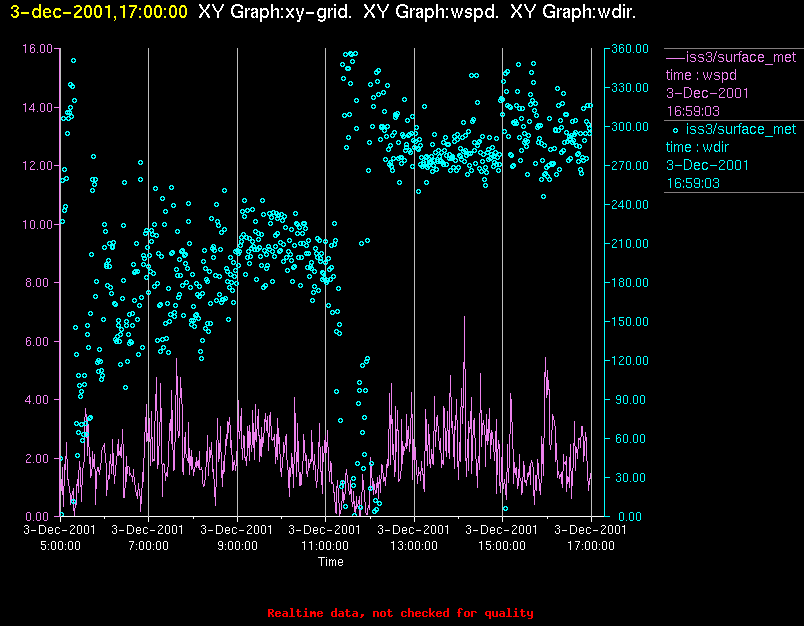The height and width of the screenshot is (626, 804).
Task: Click the left axis value 2.00
Action: 39,458
